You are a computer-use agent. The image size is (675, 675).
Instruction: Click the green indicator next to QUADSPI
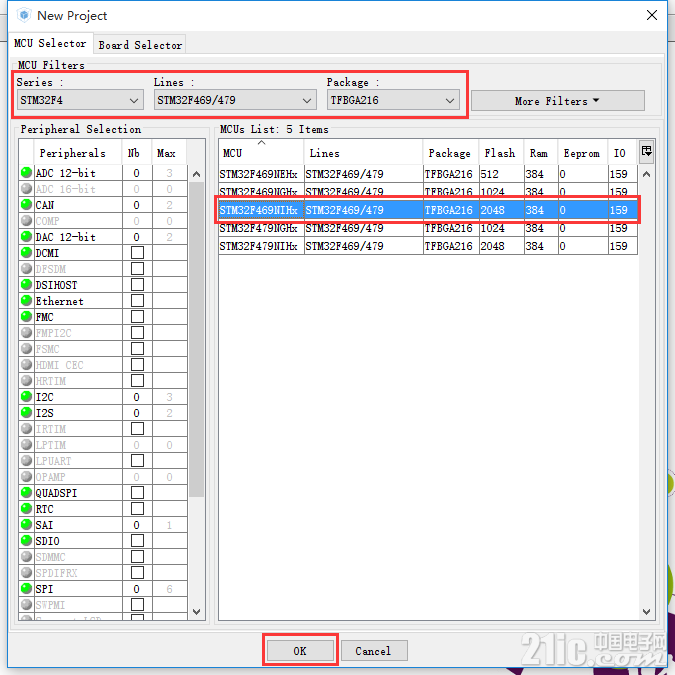[26, 492]
